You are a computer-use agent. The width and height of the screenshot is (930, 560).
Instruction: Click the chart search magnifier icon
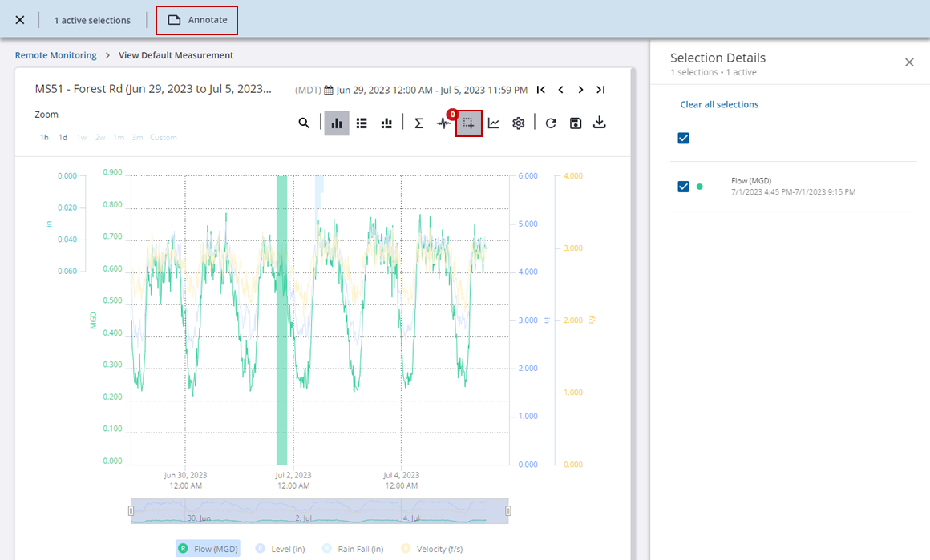[x=304, y=123]
